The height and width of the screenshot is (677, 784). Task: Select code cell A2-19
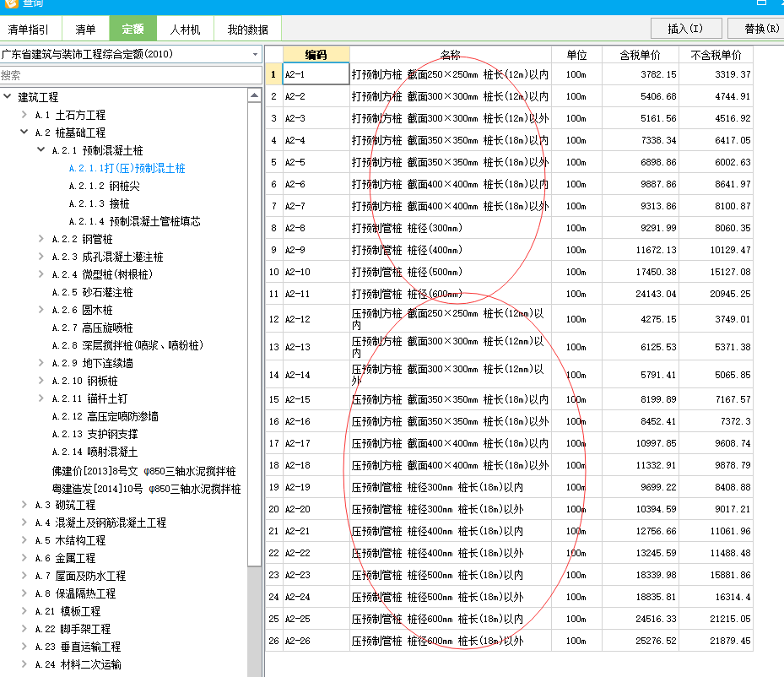point(316,487)
